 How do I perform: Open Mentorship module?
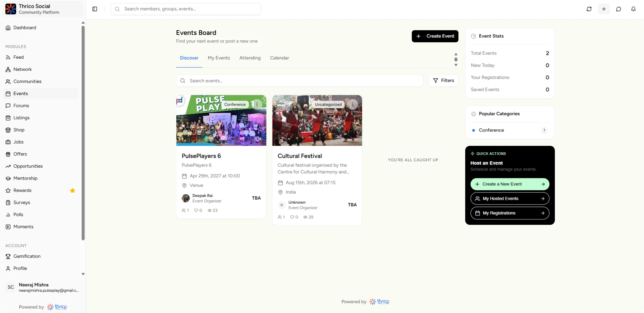[41, 178]
